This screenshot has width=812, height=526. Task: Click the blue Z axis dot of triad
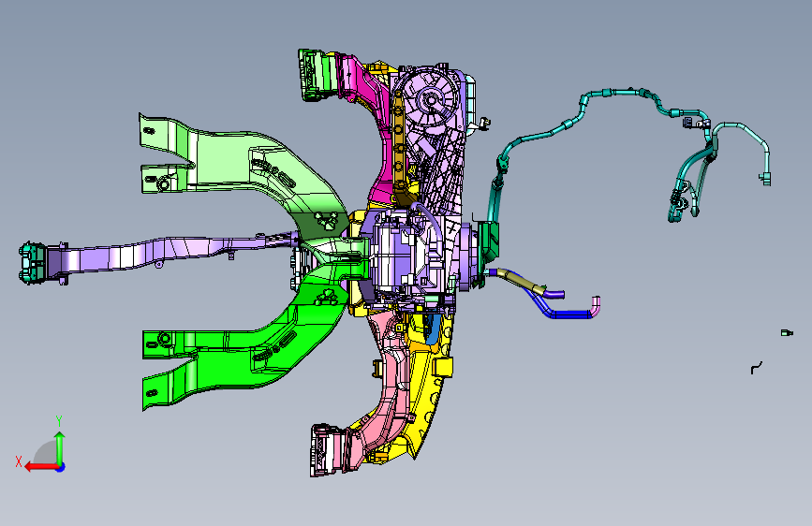(61, 467)
